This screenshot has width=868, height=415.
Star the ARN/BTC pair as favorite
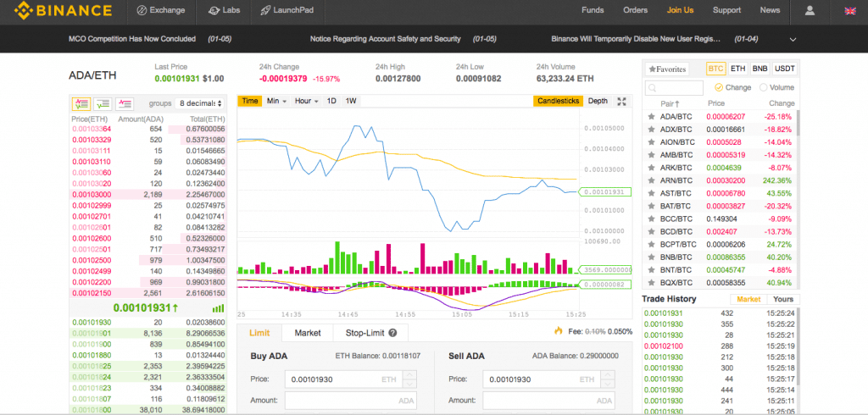pyautogui.click(x=652, y=180)
